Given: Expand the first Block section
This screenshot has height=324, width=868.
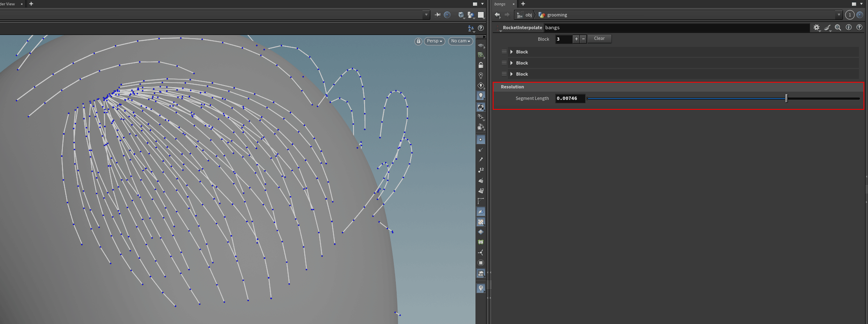Looking at the screenshot, I should pyautogui.click(x=511, y=52).
